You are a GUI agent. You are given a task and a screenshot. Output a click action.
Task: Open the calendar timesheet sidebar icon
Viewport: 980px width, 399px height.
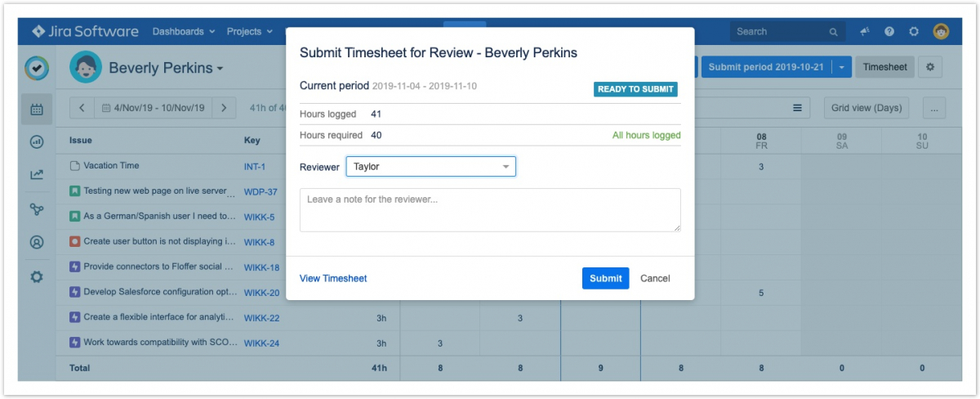[37, 109]
